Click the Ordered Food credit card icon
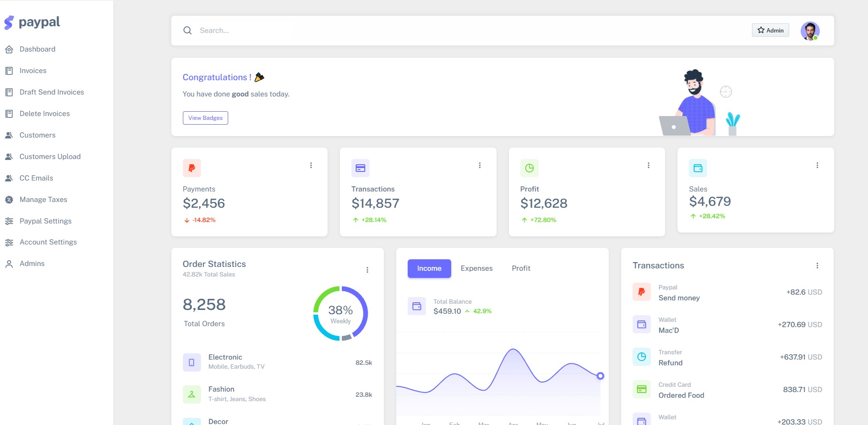The height and width of the screenshot is (425, 868). coord(642,389)
